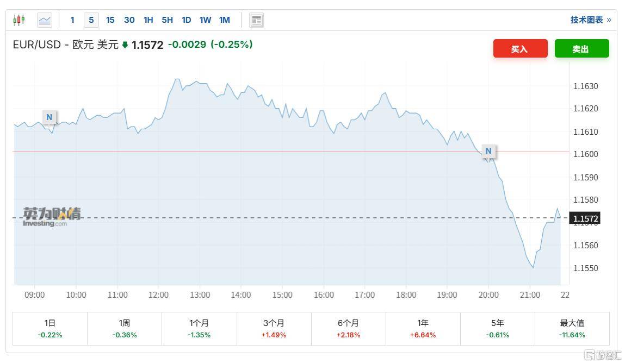This screenshot has width=625, height=364.
Task: Select the 1W interval
Action: [x=205, y=20]
